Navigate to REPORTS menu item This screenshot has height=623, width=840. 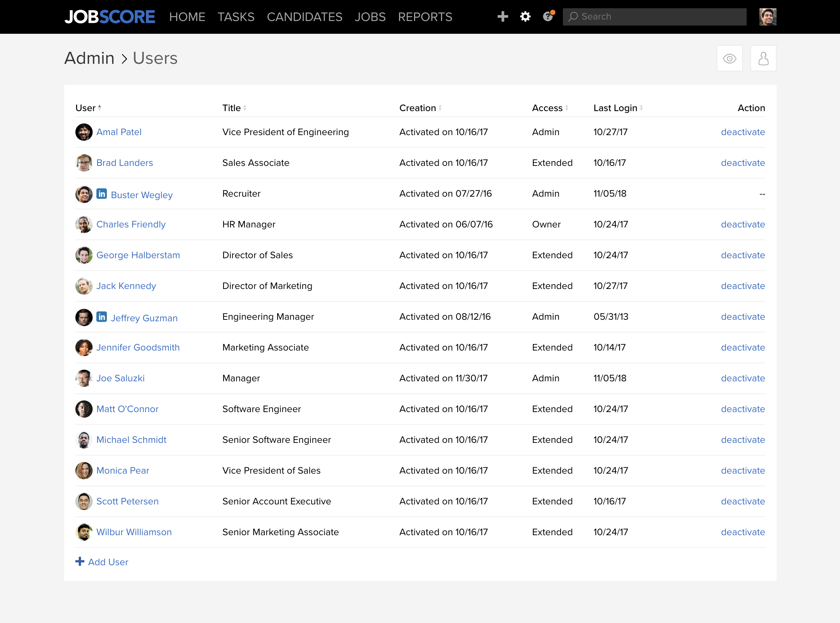pos(425,17)
